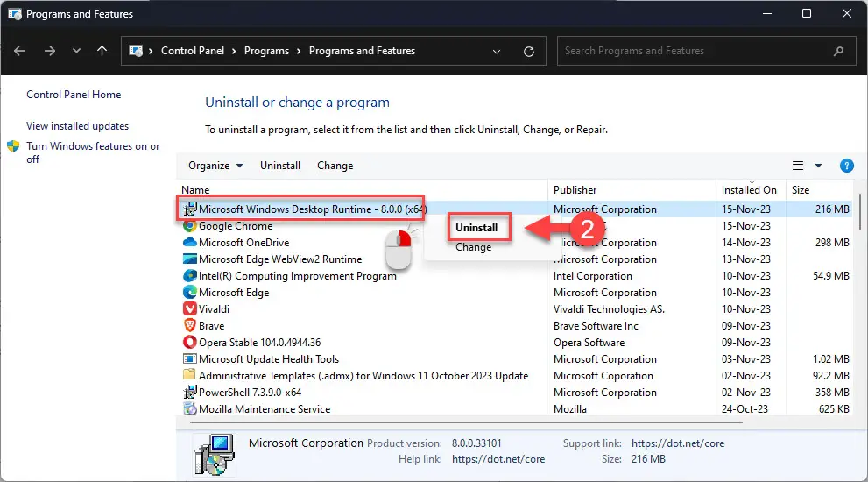Click Vivaldi Technologies AS. publisher cell
The image size is (868, 482).
[609, 309]
